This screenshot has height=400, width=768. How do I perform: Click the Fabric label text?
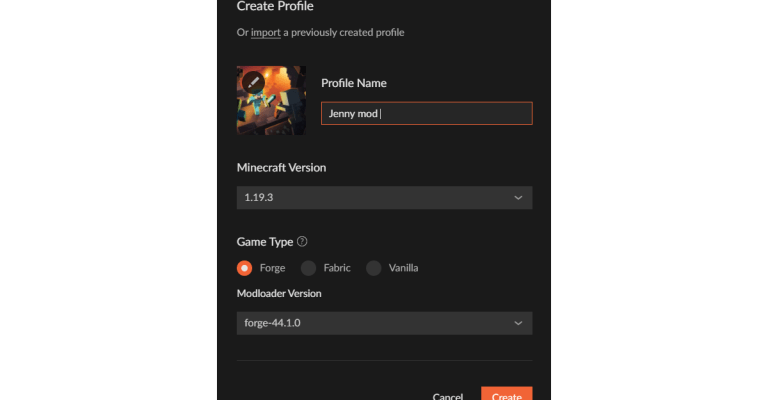coord(337,268)
